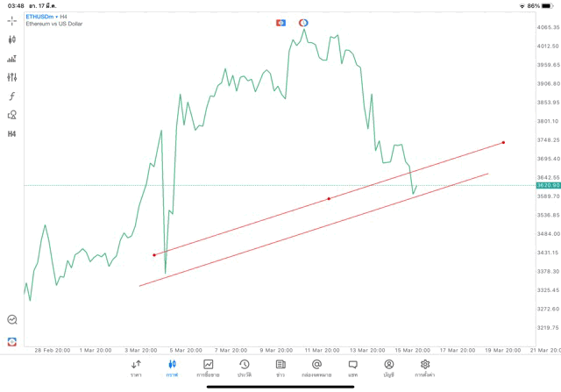561x392 pixels.
Task: Open กล่องจดหมาย (Mailbox) tab
Action: (x=316, y=368)
